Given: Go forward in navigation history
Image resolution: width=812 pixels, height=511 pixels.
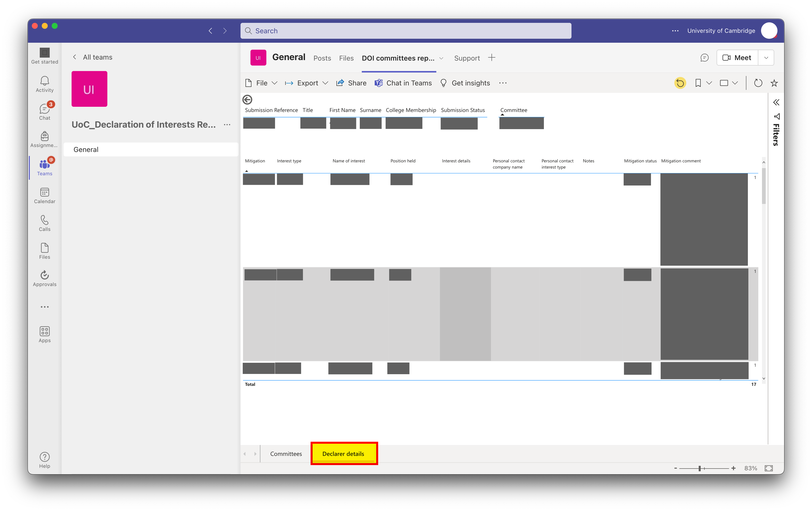Looking at the screenshot, I should click(x=225, y=31).
